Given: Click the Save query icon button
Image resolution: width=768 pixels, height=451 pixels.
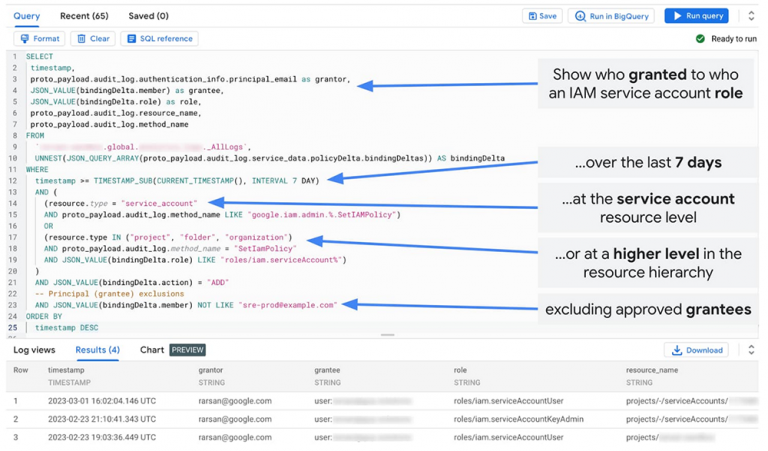Looking at the screenshot, I should 543,16.
